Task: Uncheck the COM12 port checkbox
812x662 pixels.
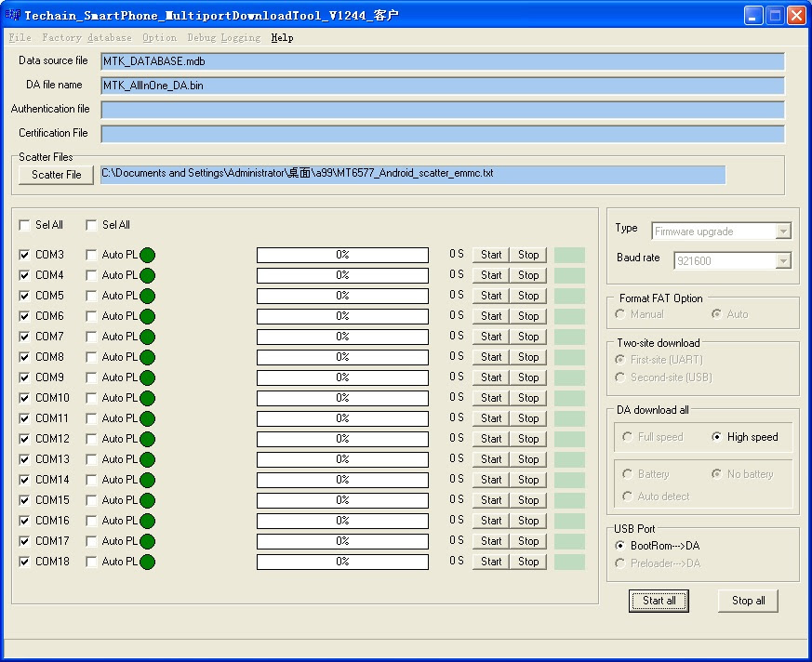Action: 24,439
